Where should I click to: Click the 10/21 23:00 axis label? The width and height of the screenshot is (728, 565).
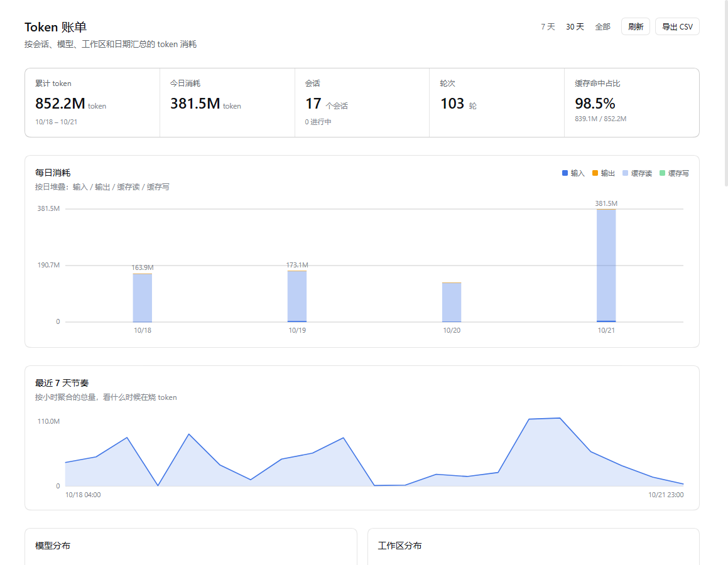point(666,495)
